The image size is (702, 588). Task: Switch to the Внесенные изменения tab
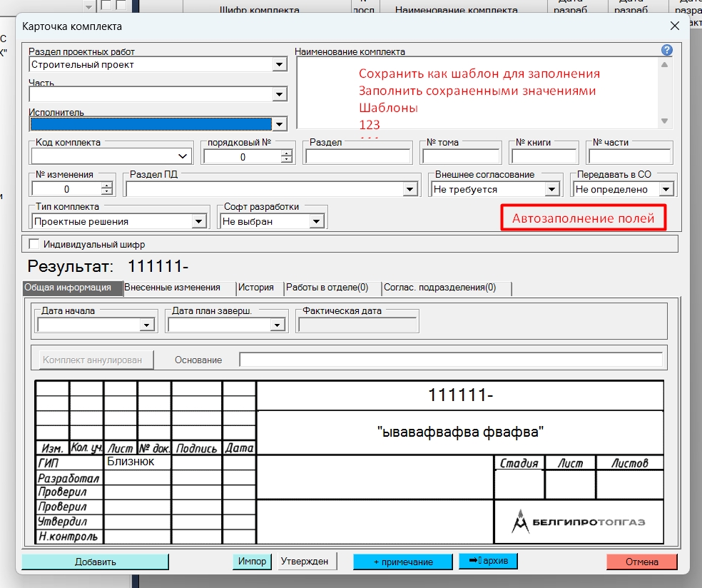pos(172,288)
